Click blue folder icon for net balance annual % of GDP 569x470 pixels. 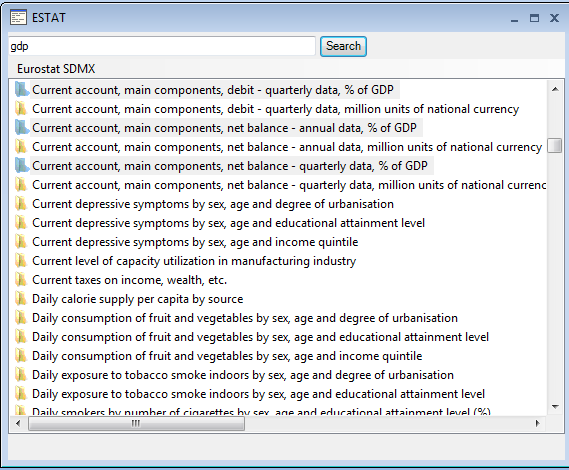coord(22,128)
